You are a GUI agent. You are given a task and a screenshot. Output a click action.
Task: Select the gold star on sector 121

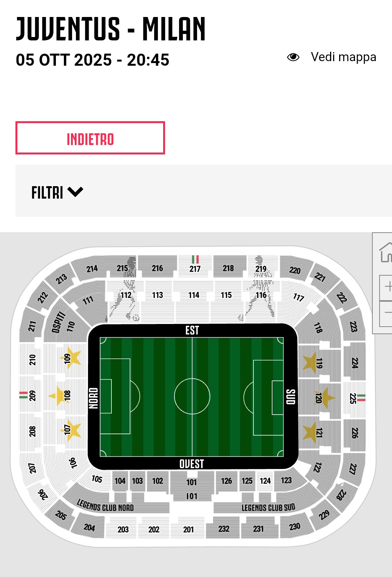(310, 431)
